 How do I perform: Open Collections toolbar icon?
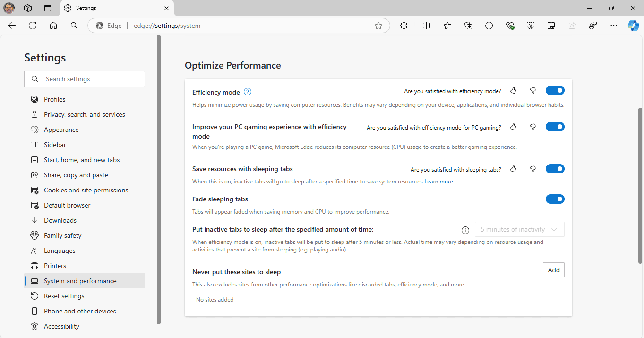(x=468, y=26)
